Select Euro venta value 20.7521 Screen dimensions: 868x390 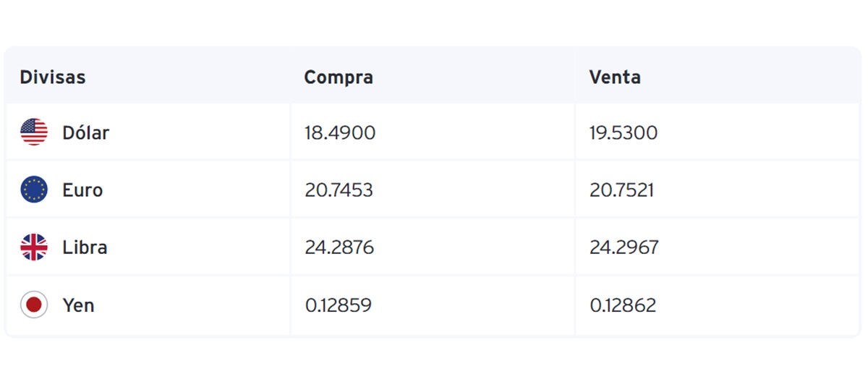click(622, 190)
